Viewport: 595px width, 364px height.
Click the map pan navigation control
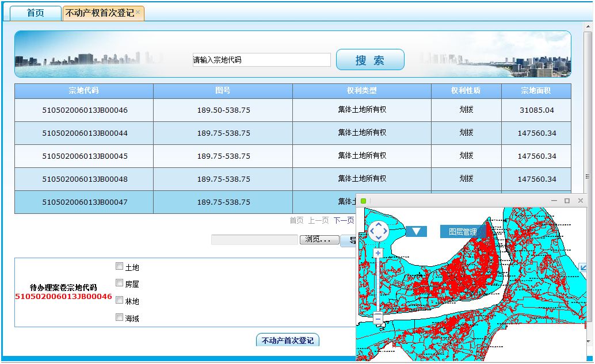point(378,231)
